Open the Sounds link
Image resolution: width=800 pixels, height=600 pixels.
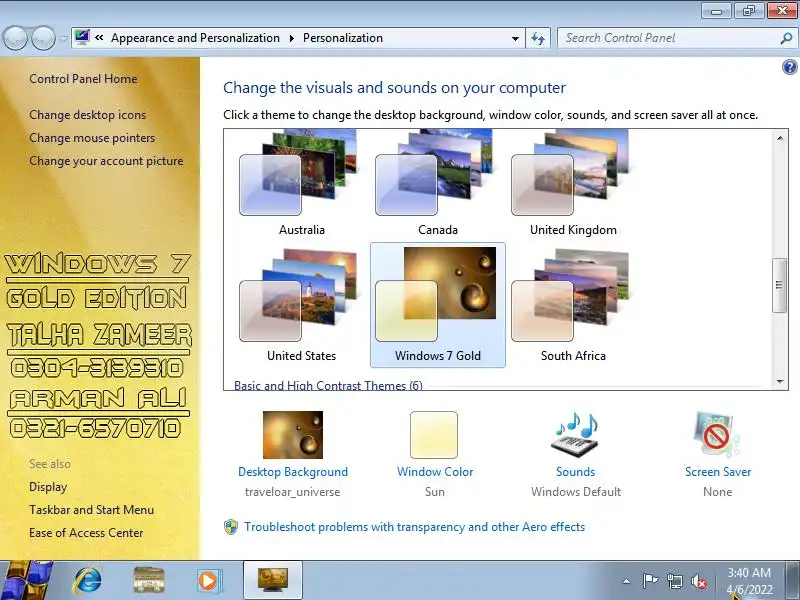pos(576,472)
